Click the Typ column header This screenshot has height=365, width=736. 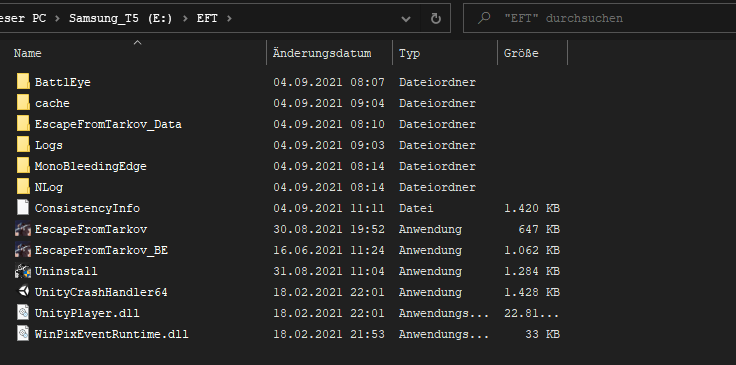[409, 53]
